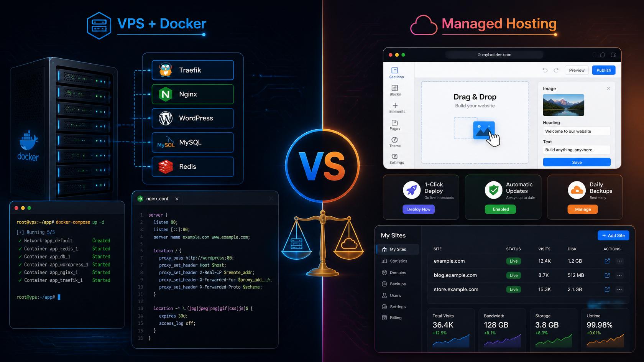644x362 pixels.
Task: Click the Traefik mascot icon
Action: 166,70
